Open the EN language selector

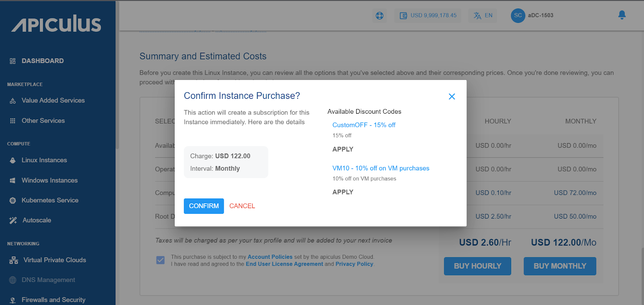[483, 16]
